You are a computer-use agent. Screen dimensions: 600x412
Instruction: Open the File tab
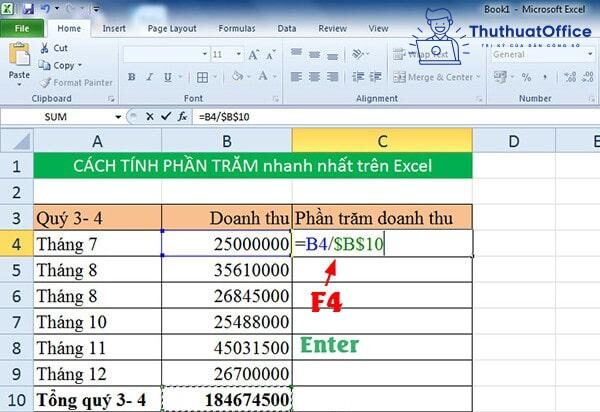tap(22, 29)
